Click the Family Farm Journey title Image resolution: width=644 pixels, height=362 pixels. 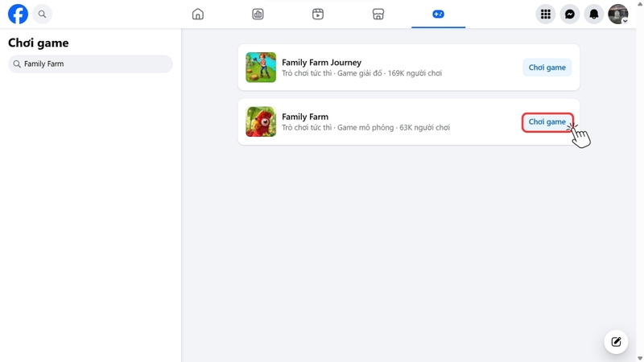click(x=321, y=63)
